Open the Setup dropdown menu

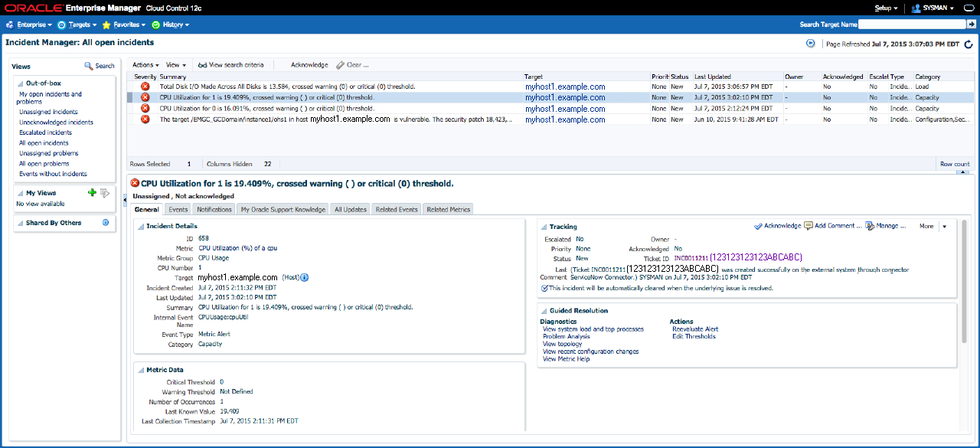coord(886,8)
